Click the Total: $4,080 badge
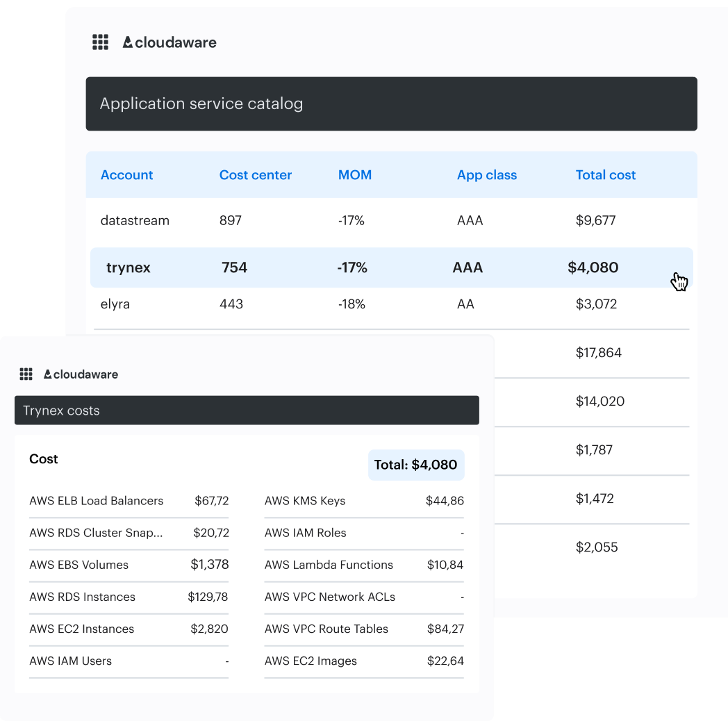 pos(415,465)
